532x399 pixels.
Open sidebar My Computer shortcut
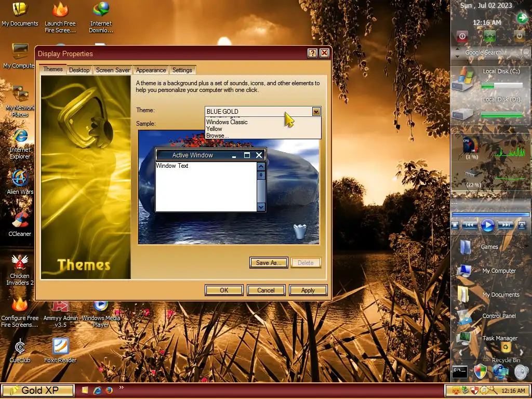(486, 271)
